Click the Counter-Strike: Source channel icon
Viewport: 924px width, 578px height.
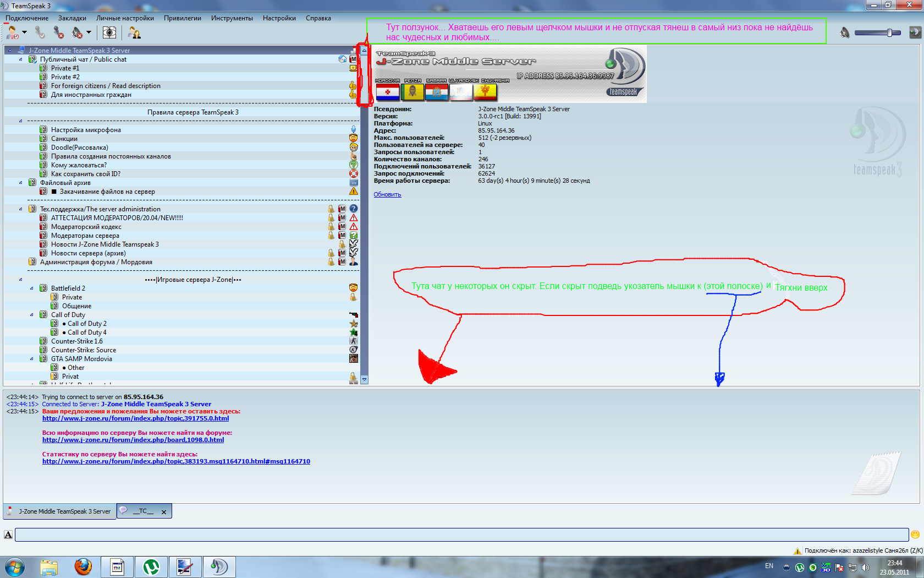point(354,350)
